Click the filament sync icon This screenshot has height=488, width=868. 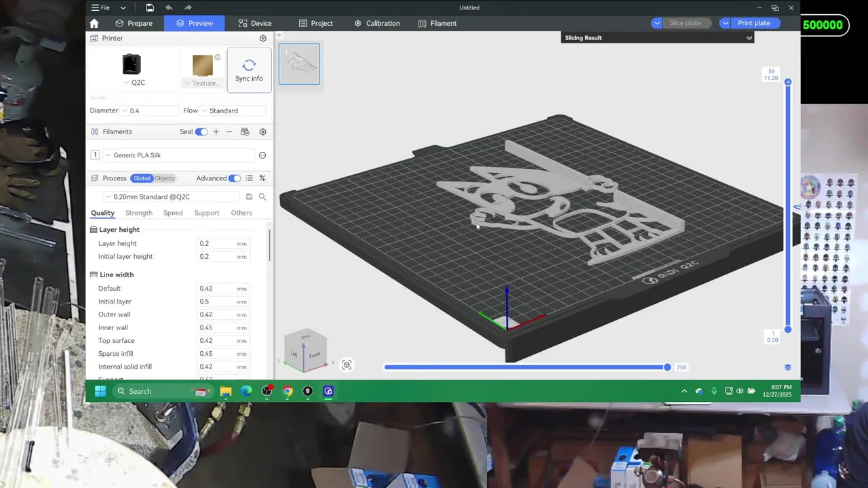[x=245, y=131]
